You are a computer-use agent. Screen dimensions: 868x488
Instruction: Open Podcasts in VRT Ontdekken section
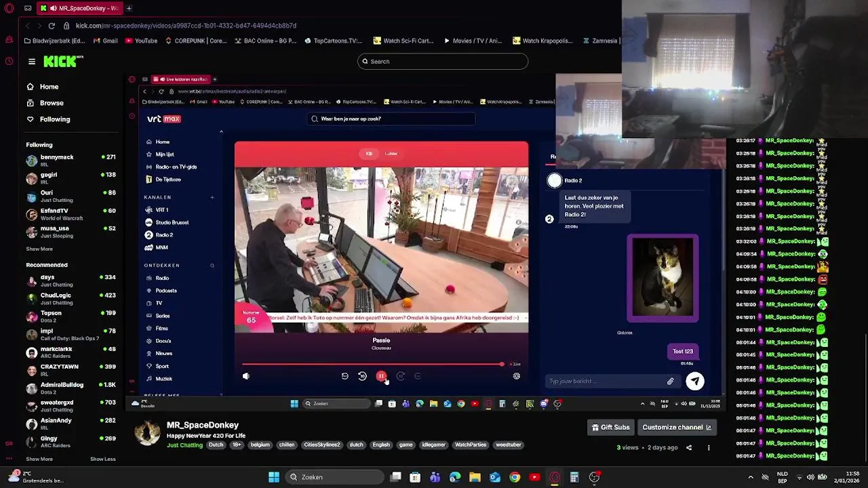click(165, 291)
